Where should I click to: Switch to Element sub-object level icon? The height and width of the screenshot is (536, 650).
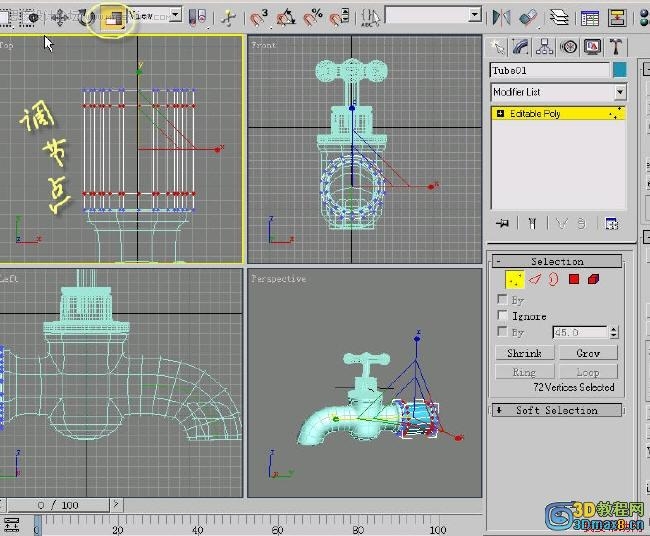(x=593, y=279)
